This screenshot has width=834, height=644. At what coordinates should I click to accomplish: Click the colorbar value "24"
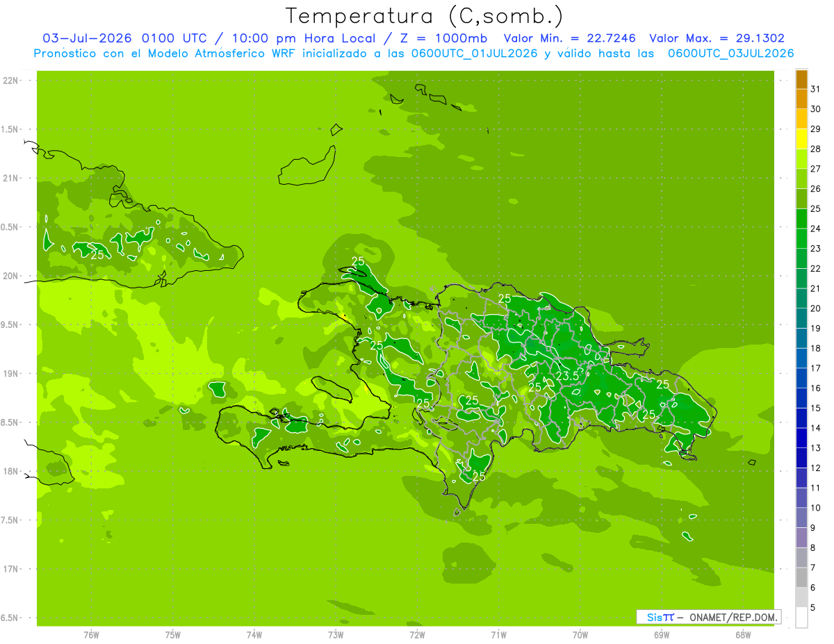tap(815, 229)
